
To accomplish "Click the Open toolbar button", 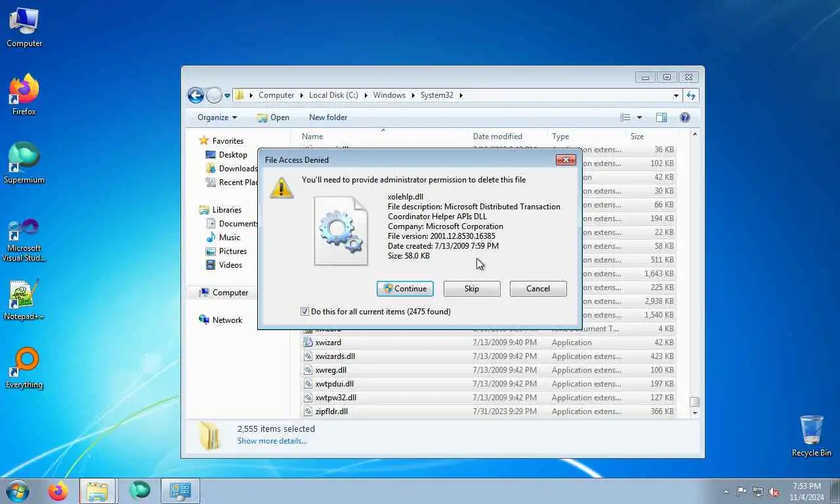I will click(x=273, y=117).
